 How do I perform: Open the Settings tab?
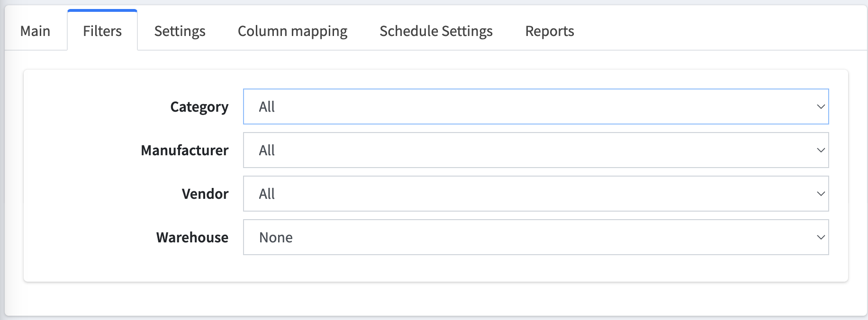(x=180, y=31)
